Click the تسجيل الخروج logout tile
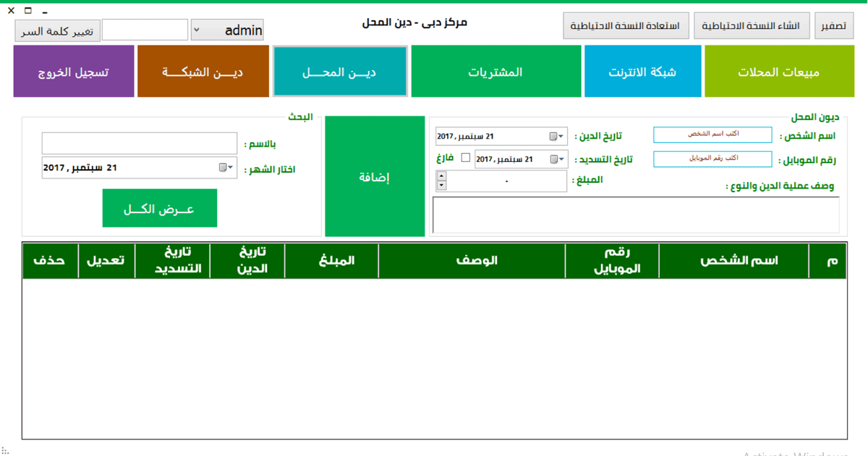Screen dimensions: 868x456 (74, 72)
